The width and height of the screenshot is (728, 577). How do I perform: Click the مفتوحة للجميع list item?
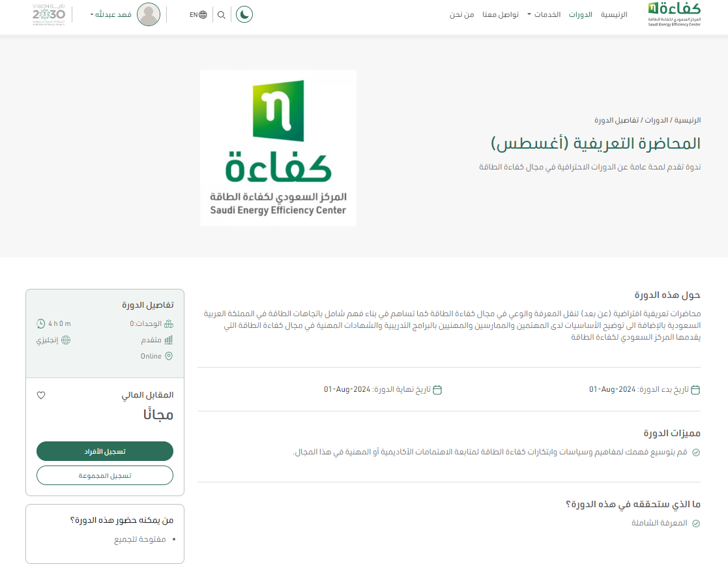click(x=139, y=539)
